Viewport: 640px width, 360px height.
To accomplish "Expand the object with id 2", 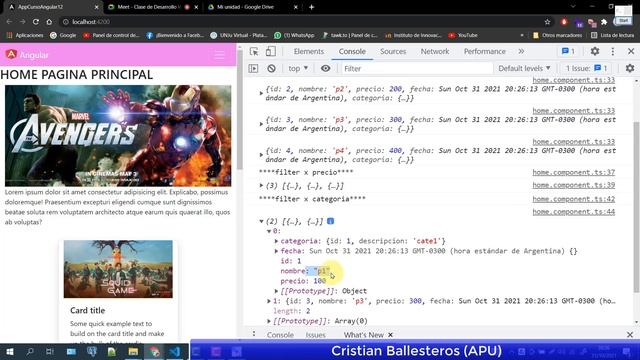I will 261,93.
